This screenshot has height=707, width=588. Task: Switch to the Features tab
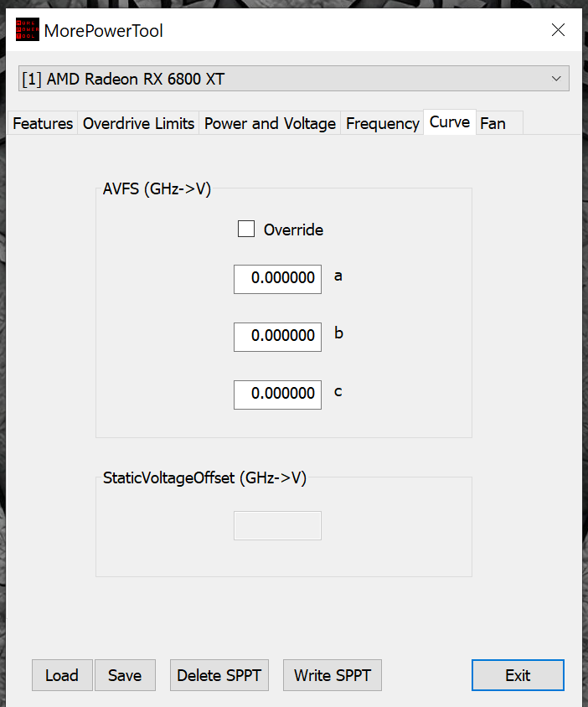(x=43, y=123)
